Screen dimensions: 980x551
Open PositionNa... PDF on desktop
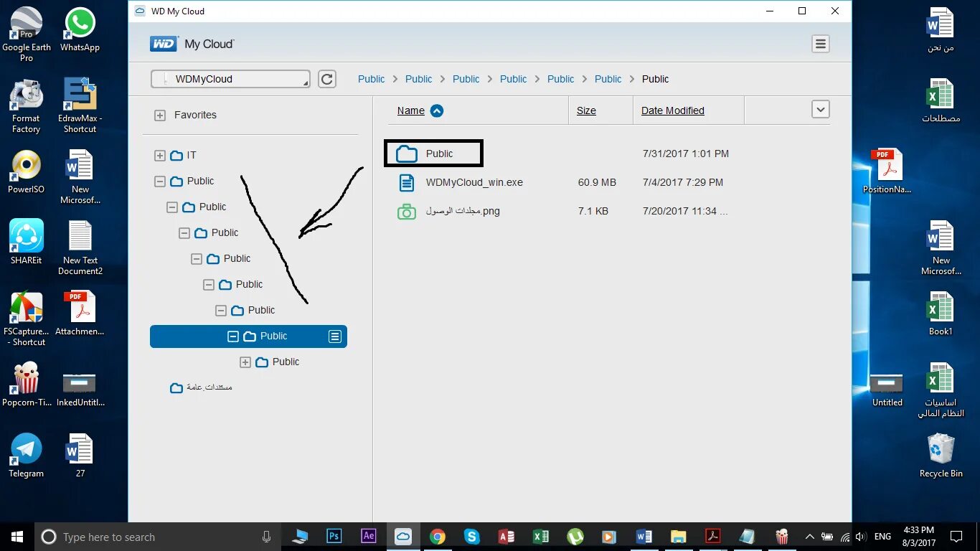[887, 172]
